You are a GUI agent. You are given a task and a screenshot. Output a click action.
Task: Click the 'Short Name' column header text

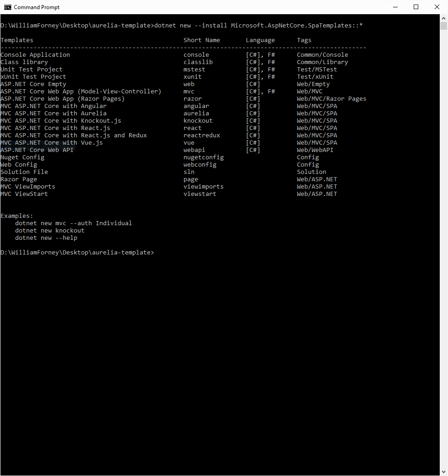[202, 40]
